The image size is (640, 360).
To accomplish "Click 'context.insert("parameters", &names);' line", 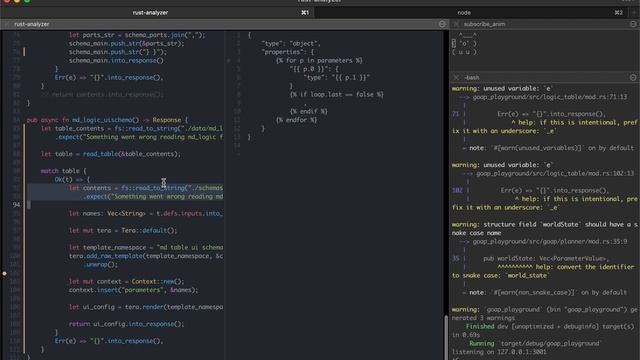I will pyautogui.click(x=133, y=290).
